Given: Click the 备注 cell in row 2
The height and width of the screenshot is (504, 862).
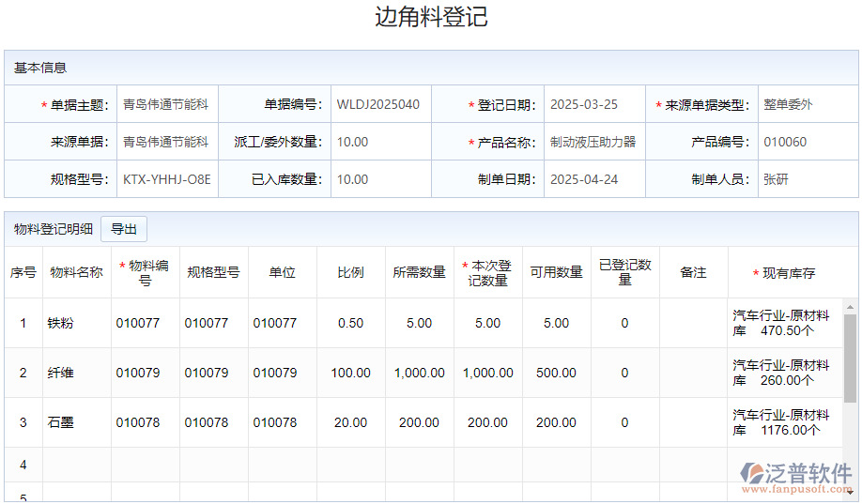Looking at the screenshot, I should point(693,374).
